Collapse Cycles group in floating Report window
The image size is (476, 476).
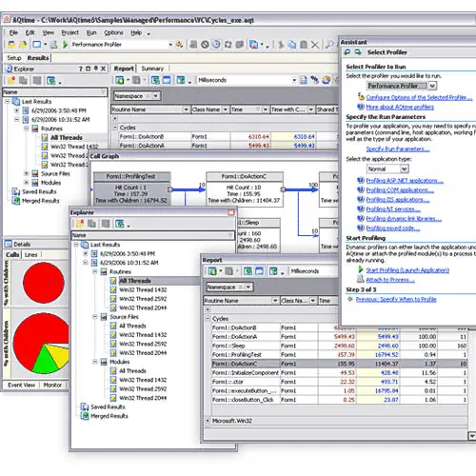(x=208, y=318)
